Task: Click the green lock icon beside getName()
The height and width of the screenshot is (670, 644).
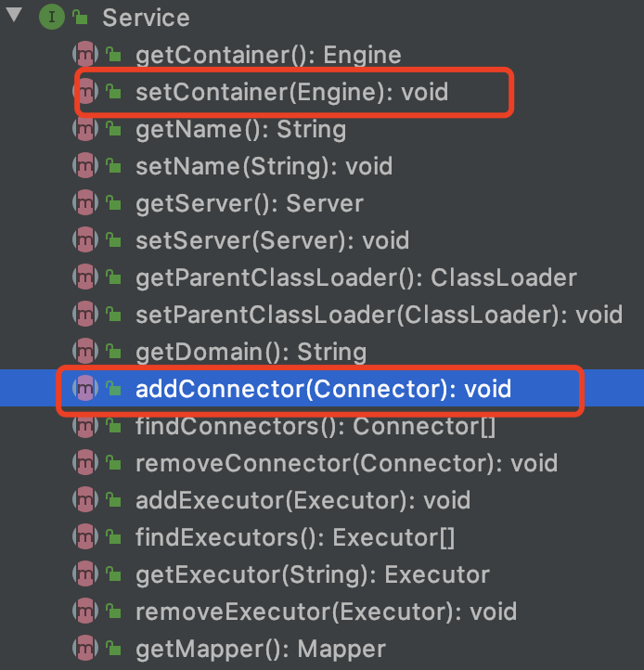Action: coord(113,129)
